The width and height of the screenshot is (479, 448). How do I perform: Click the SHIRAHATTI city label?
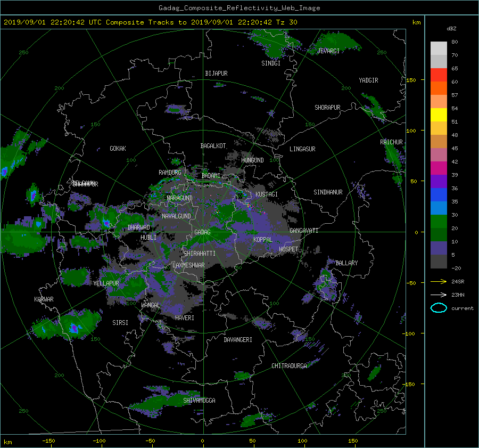(x=200, y=254)
